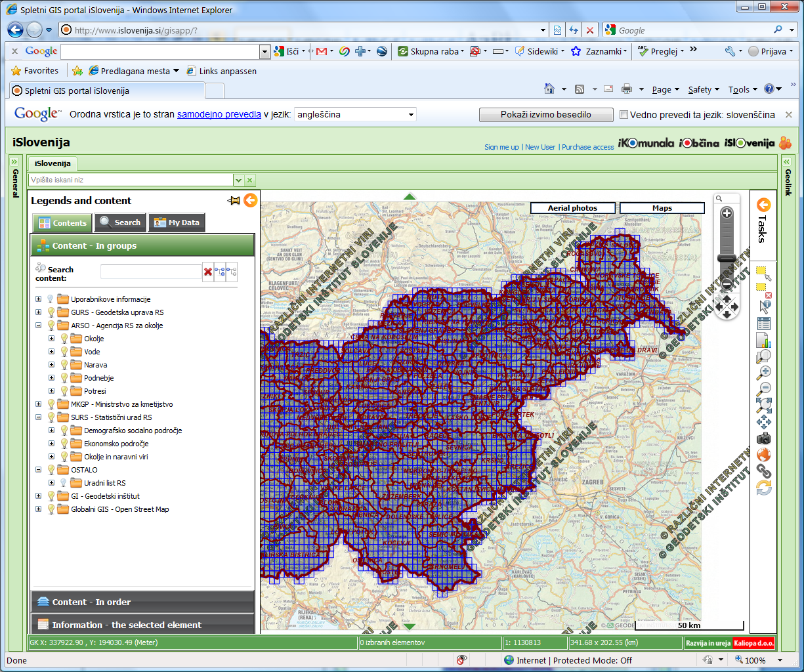
Task: Toggle visibility bulb for Okolje layer group
Action: (64, 339)
